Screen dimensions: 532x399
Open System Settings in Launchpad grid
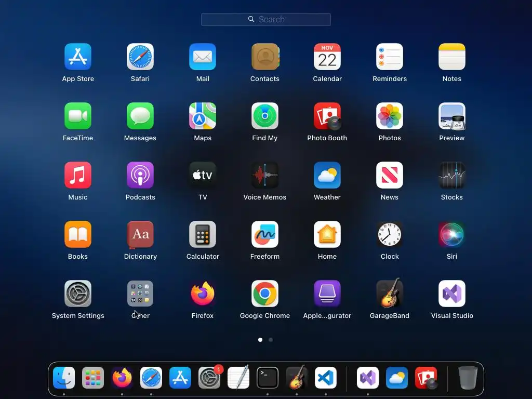78,294
